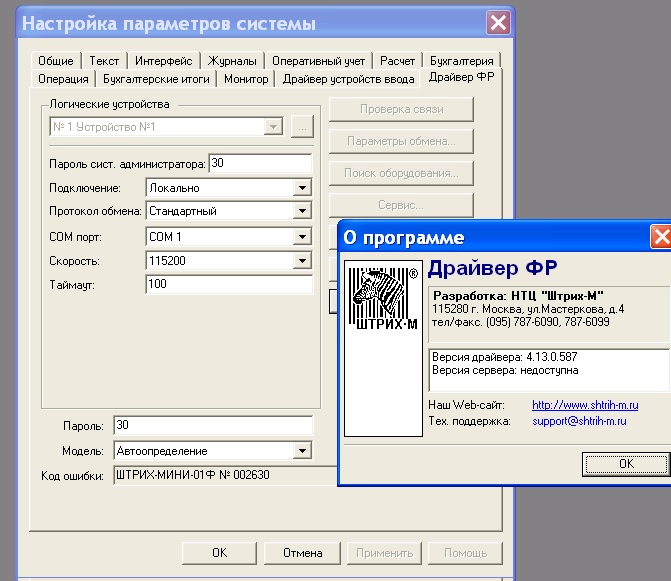Viewport: 671px width, 581px height.
Task: Open the shtrih-m.ru website link
Action: pos(585,405)
